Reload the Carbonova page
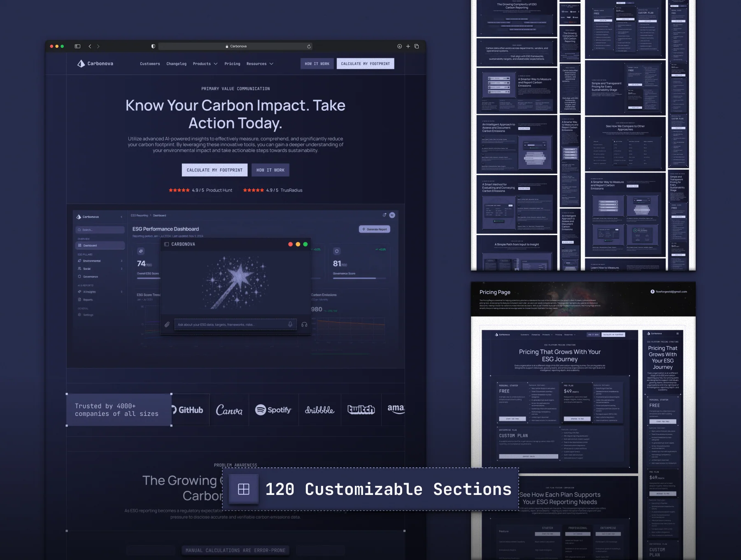This screenshot has height=560, width=741. pos(309,46)
